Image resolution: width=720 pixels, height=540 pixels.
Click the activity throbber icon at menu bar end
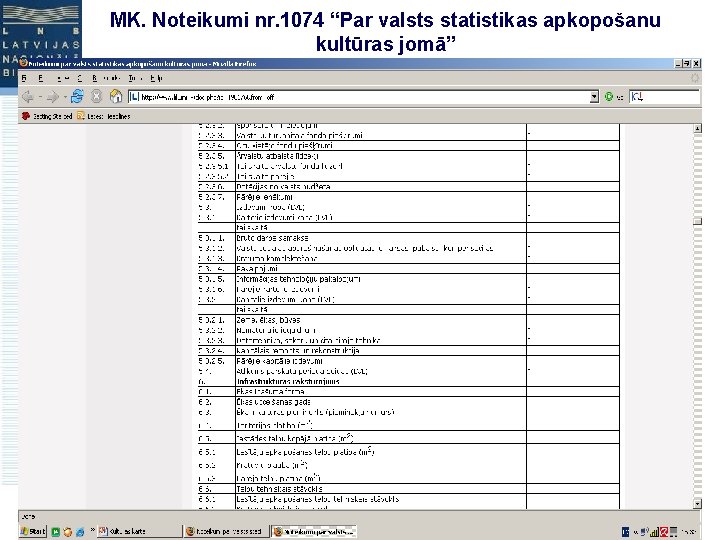tap(694, 79)
